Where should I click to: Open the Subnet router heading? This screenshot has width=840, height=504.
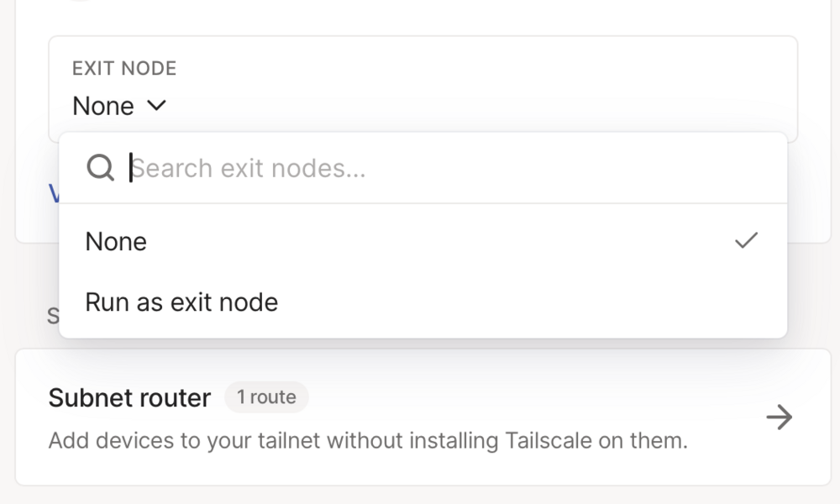(x=129, y=398)
